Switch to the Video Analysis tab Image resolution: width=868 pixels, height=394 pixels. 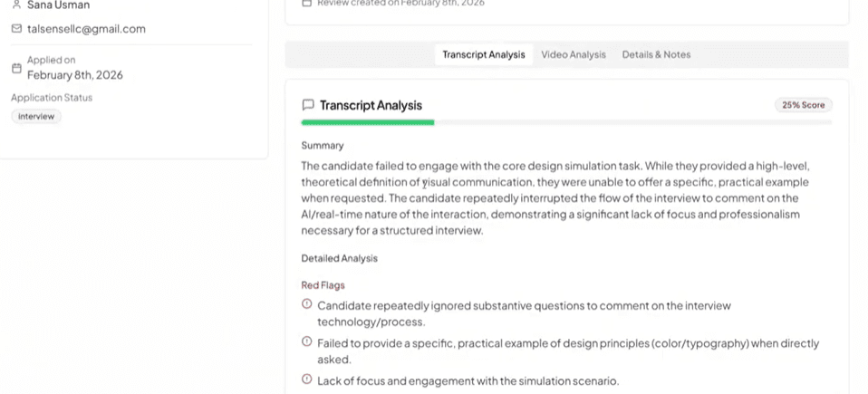pyautogui.click(x=574, y=54)
